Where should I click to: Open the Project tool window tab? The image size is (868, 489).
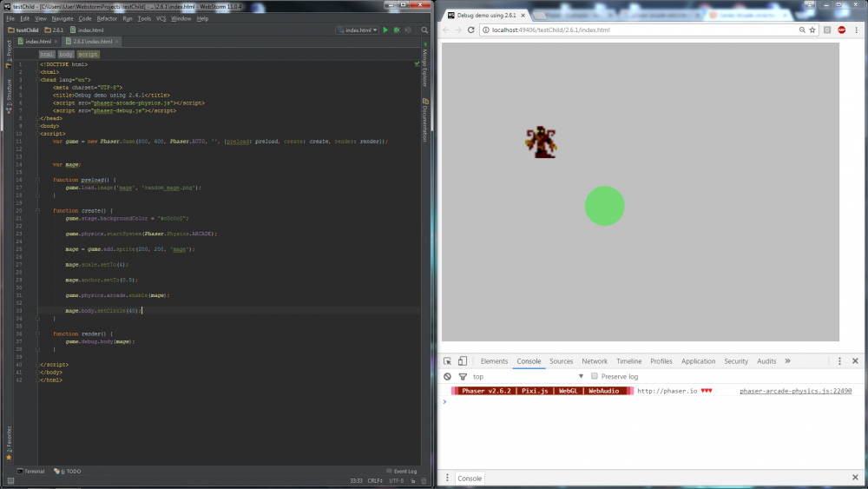pyautogui.click(x=9, y=53)
